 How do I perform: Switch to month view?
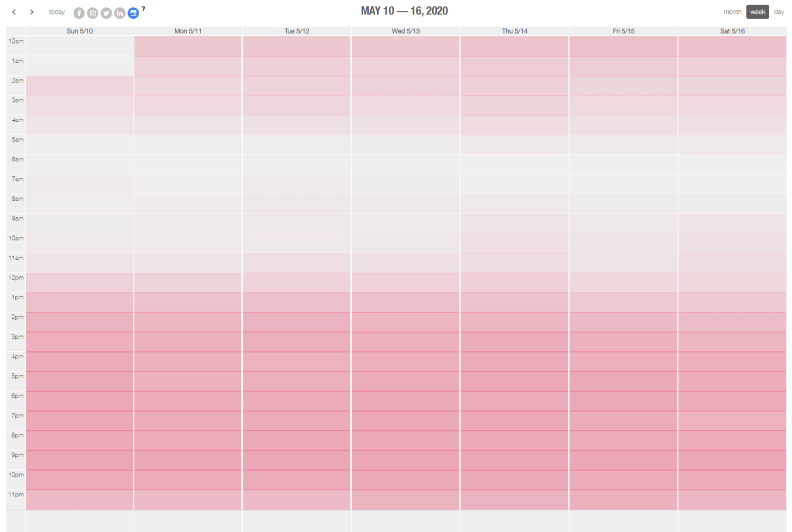pos(732,12)
